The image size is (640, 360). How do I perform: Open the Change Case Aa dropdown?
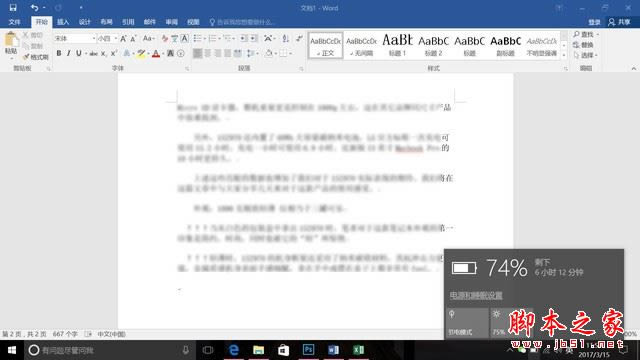click(148, 38)
